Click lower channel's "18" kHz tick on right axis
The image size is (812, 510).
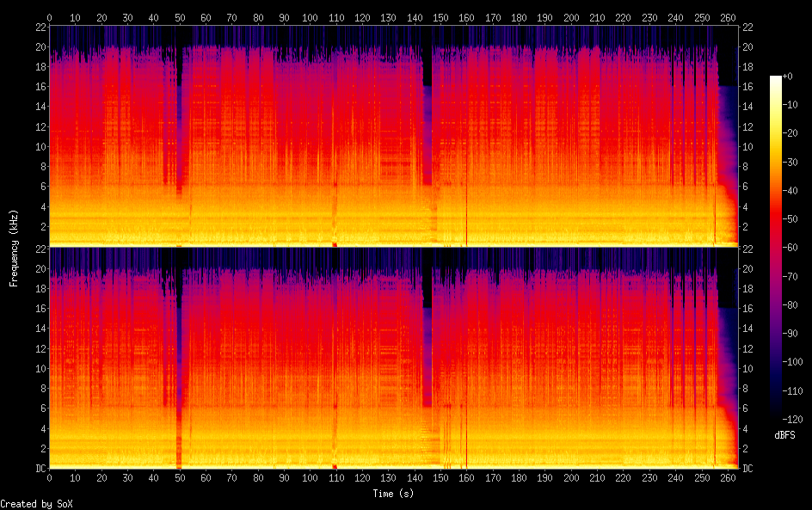click(x=747, y=288)
